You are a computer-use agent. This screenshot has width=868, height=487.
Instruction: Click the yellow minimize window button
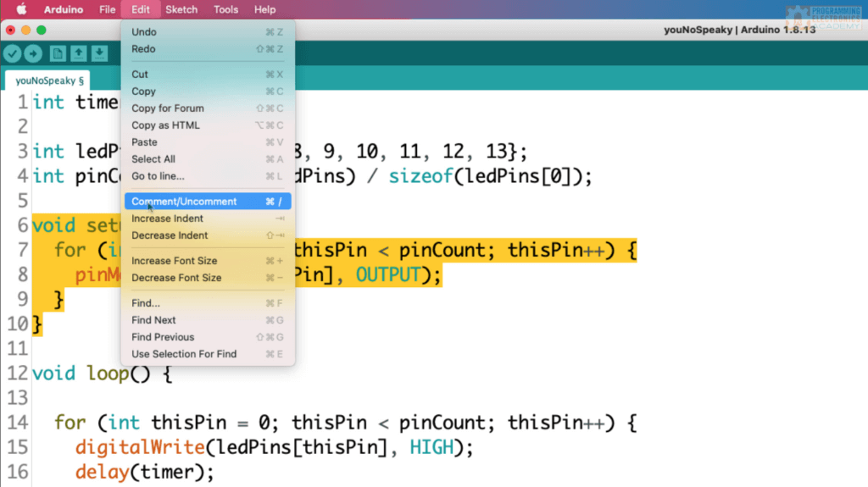click(26, 30)
